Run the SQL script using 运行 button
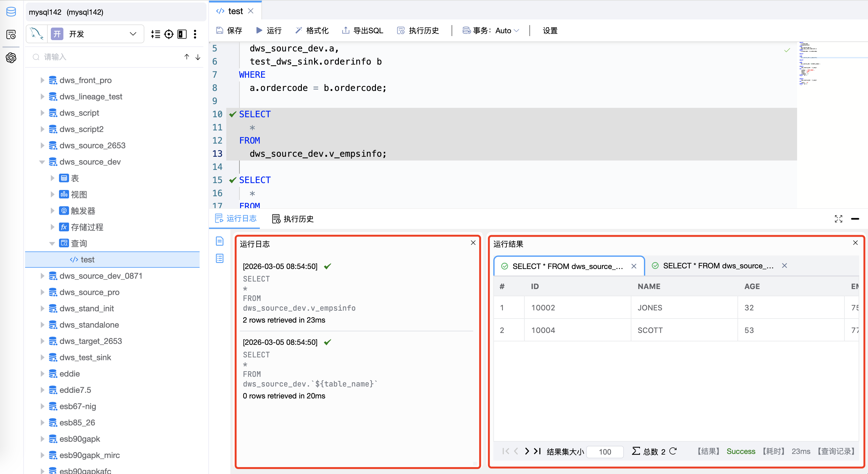The height and width of the screenshot is (474, 868). [x=269, y=30]
